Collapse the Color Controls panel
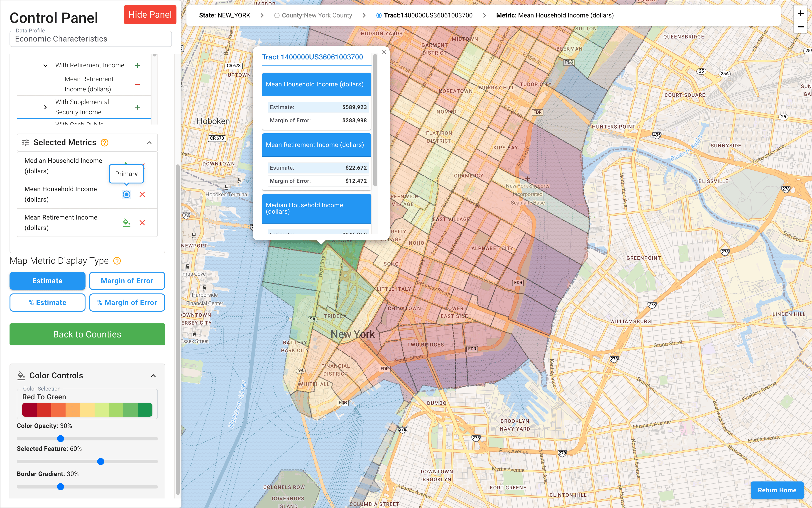 tap(154, 375)
